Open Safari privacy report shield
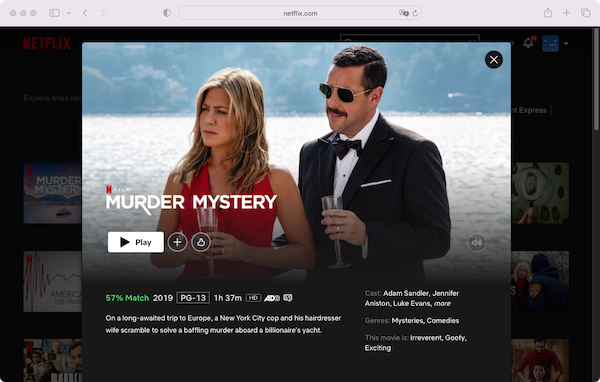Screen dimensions: 600x382 (167, 13)
